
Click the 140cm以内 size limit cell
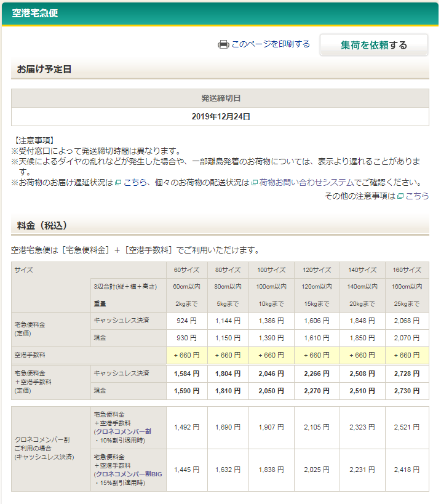point(362,286)
